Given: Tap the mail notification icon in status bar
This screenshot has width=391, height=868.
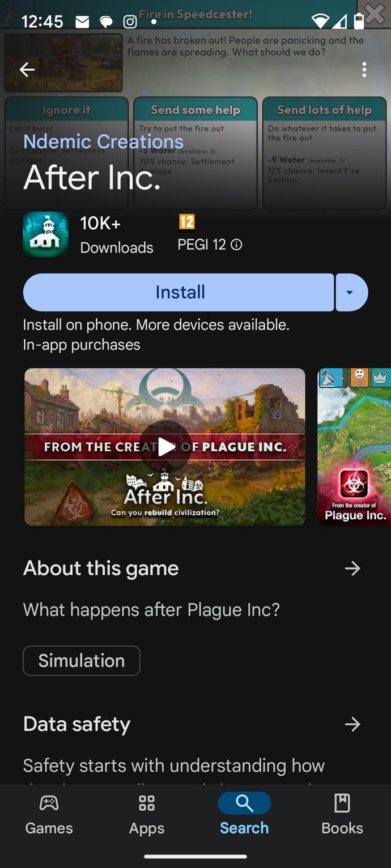Looking at the screenshot, I should point(82,22).
